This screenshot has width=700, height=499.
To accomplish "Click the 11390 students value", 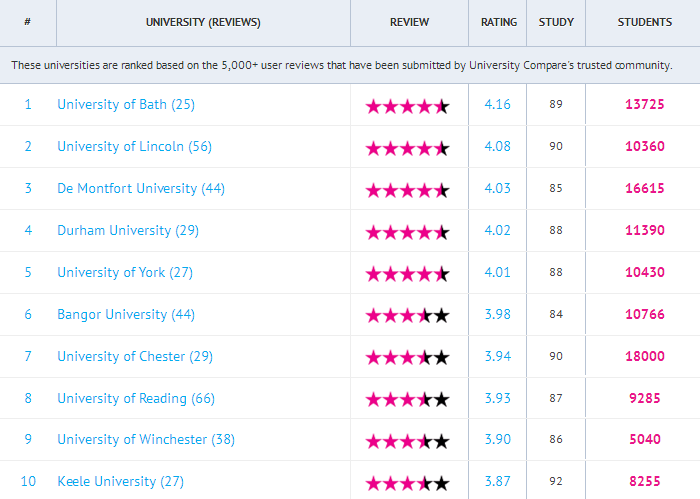I will [x=645, y=230].
